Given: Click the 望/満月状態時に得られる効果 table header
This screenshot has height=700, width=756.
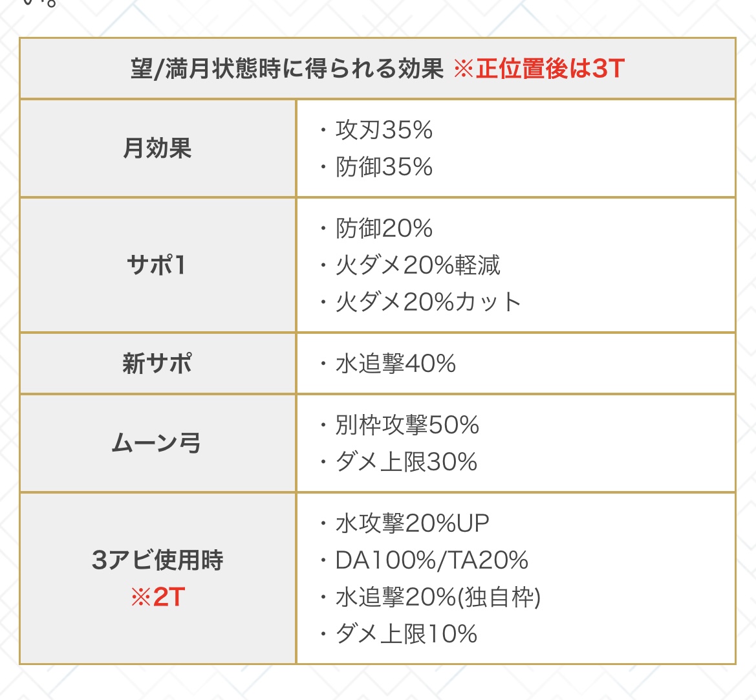Looking at the screenshot, I should click(287, 69).
